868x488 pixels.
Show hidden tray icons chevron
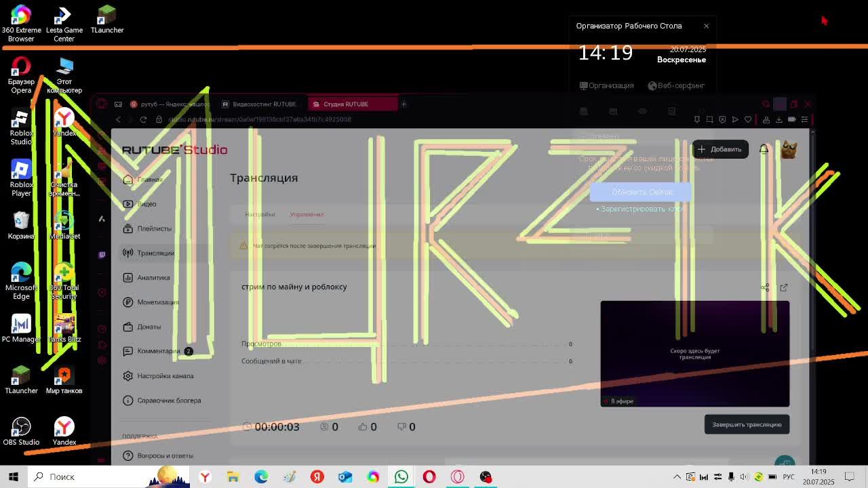point(677,477)
